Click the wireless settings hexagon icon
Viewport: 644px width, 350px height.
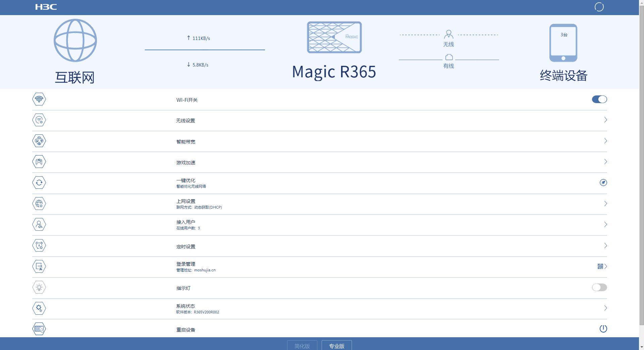(x=39, y=120)
